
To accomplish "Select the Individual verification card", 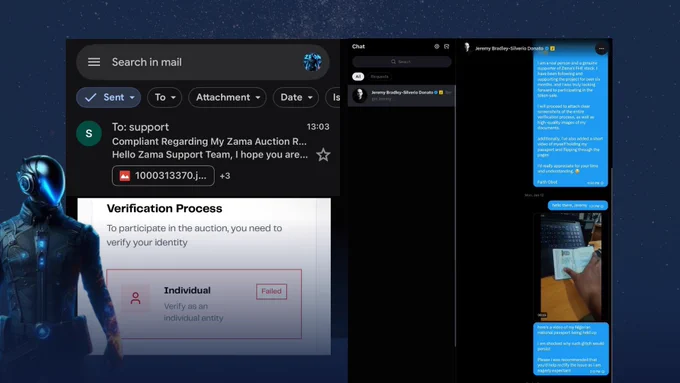I will [204, 304].
